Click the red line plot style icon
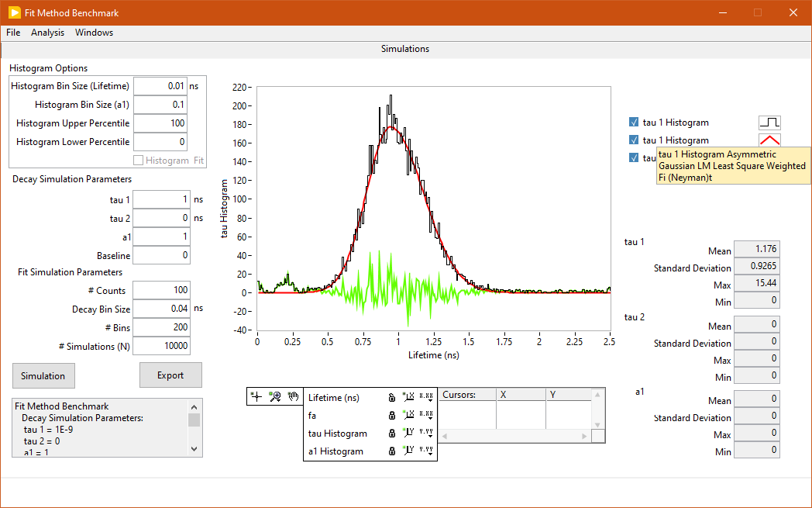812x508 pixels. (x=769, y=140)
